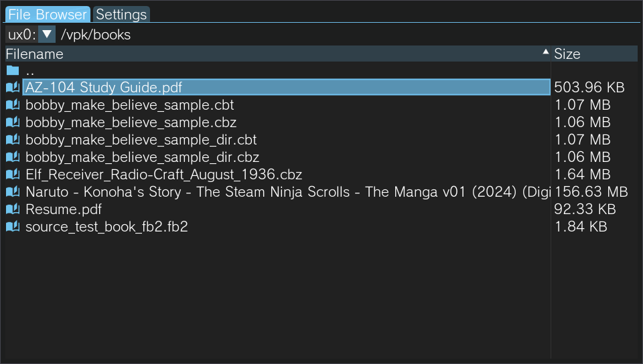Click the book icon next to Resume.pdf
643x364 pixels.
(x=13, y=209)
